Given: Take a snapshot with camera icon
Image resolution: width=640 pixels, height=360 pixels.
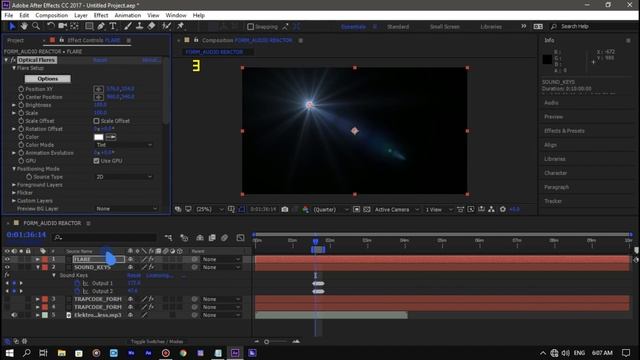Looking at the screenshot, I should (285, 209).
